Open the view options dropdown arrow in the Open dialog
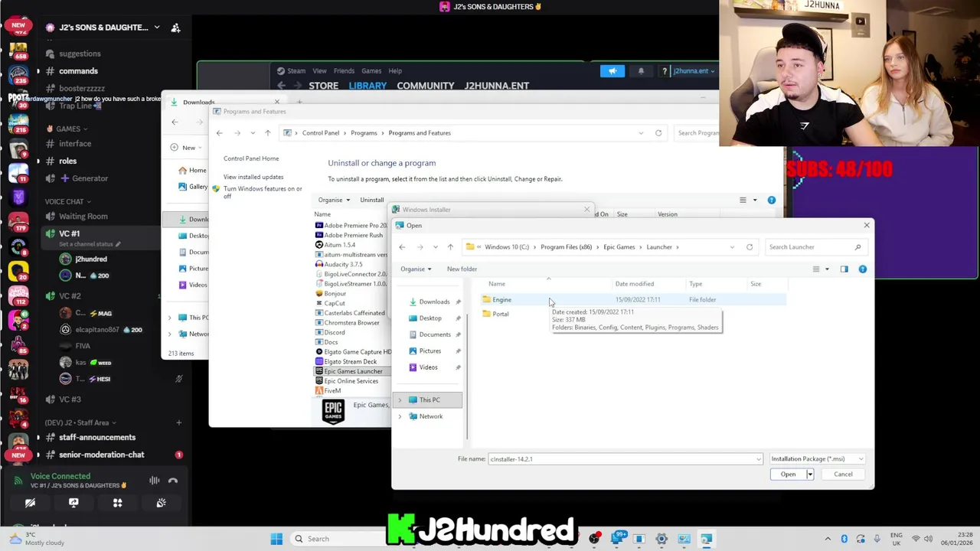 tap(827, 269)
